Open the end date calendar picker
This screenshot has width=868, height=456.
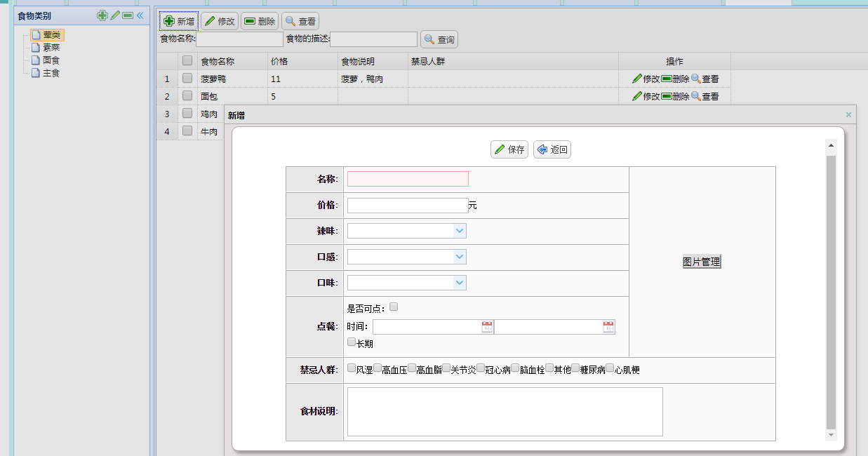pos(608,327)
